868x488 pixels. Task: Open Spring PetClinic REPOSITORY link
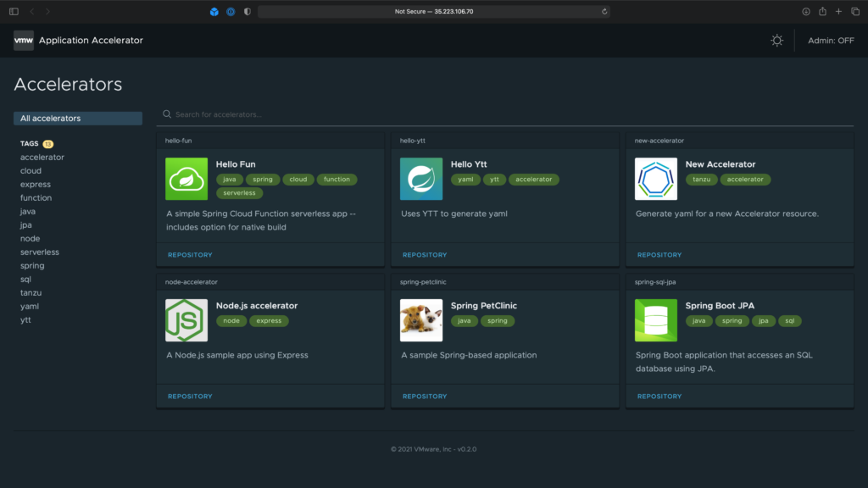coord(425,396)
